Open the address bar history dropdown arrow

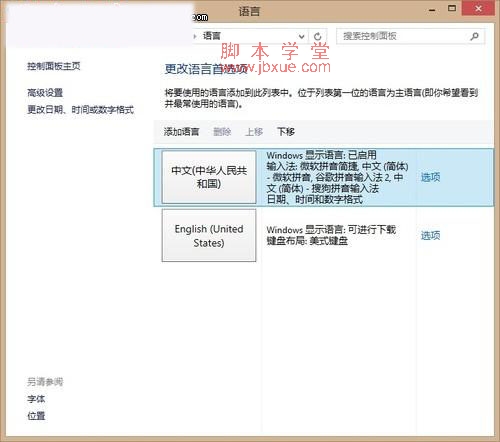[x=301, y=36]
